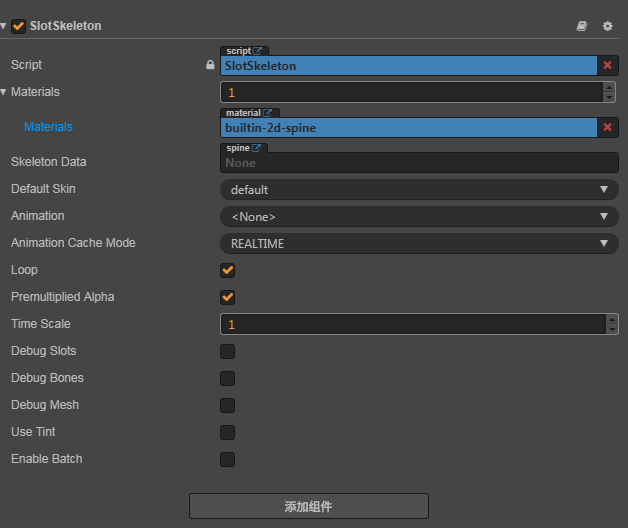Click the 添加组件 button
This screenshot has width=628, height=528.
pos(308,506)
